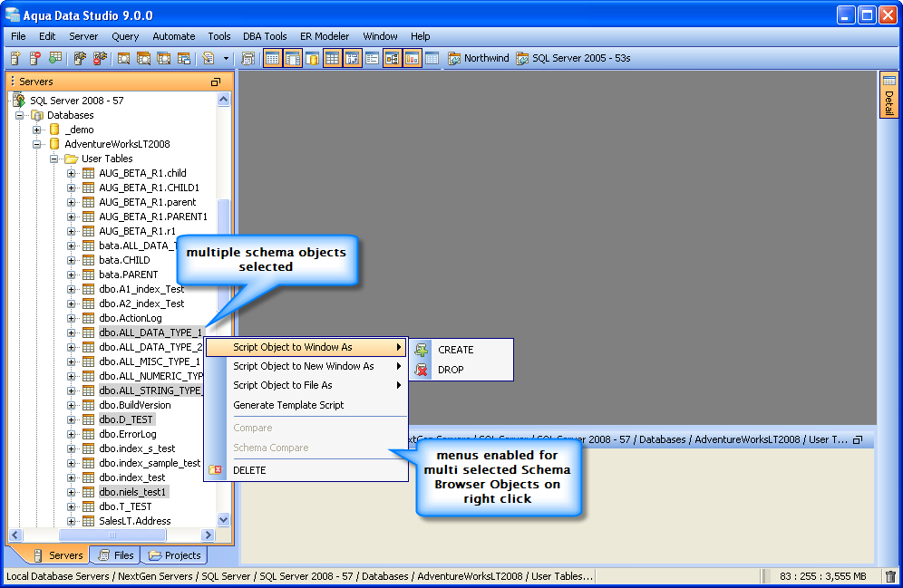Click the server icon with red minus sign
The width and height of the screenshot is (903, 588).
coord(35,58)
